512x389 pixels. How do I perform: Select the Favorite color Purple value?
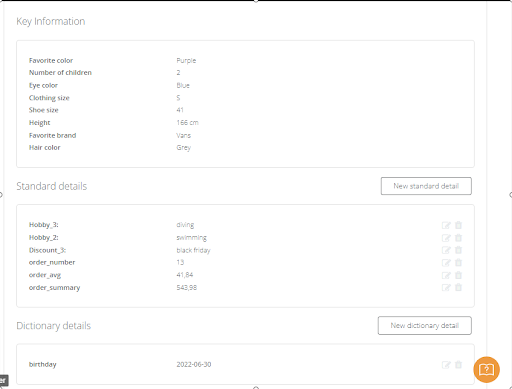tap(186, 61)
